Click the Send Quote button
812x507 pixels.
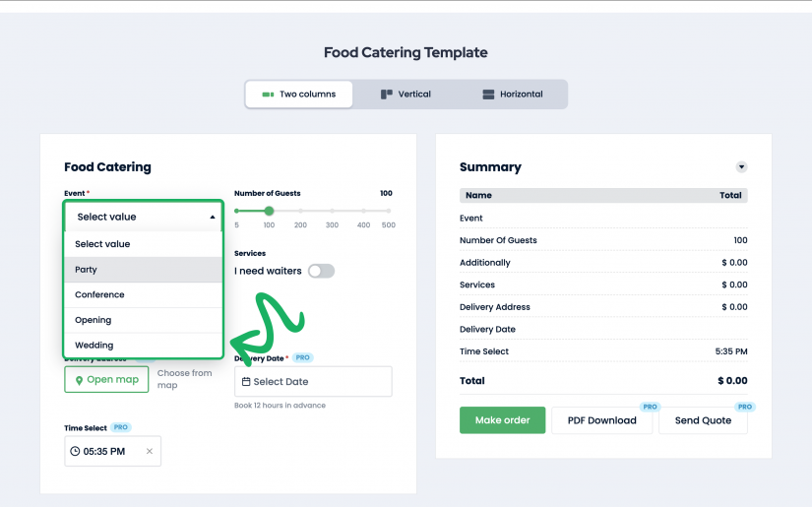pos(702,420)
